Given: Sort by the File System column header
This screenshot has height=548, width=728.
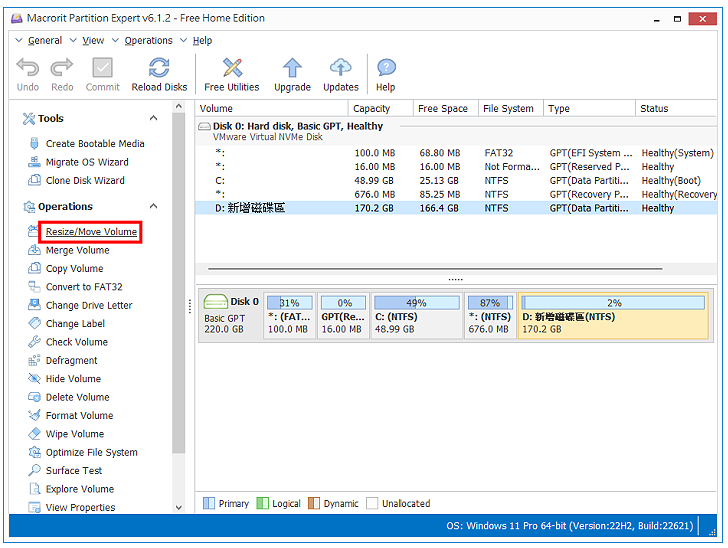Looking at the screenshot, I should [511, 108].
